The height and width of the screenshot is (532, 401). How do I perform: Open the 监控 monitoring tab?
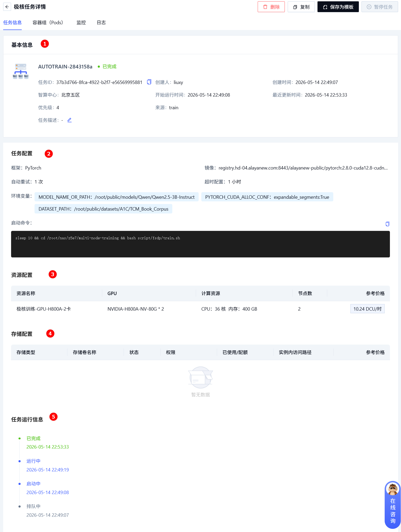(81, 23)
